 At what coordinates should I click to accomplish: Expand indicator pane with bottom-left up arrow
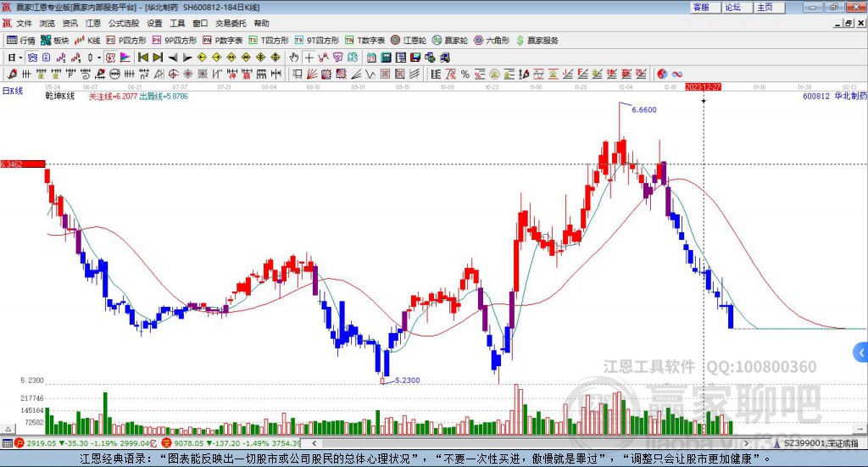pos(8,429)
